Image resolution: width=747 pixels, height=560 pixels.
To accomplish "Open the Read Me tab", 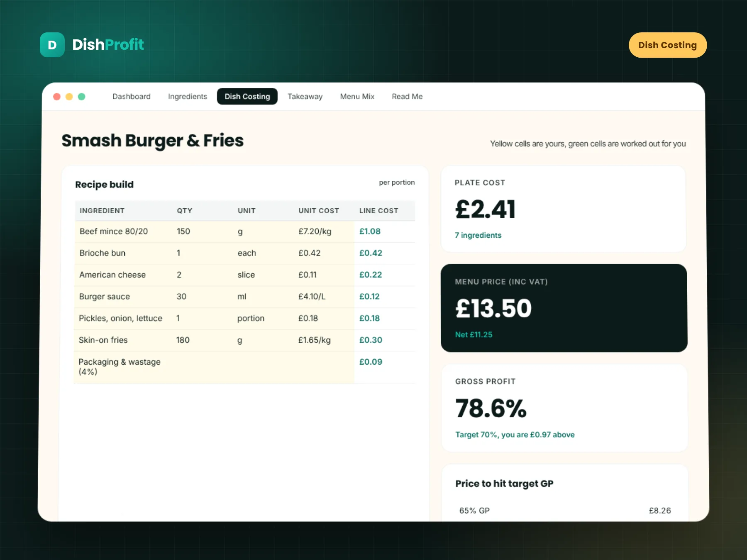I will (x=407, y=97).
